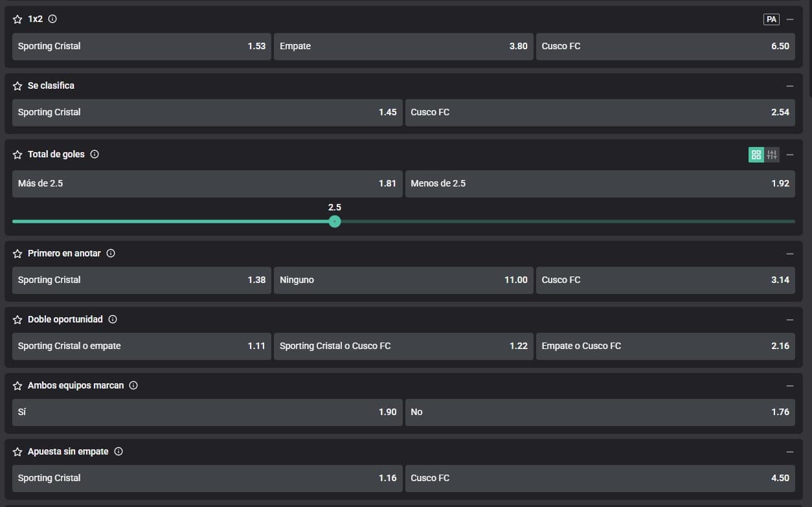Show info for Doble oportunidad market
The width and height of the screenshot is (812, 507).
(113, 319)
